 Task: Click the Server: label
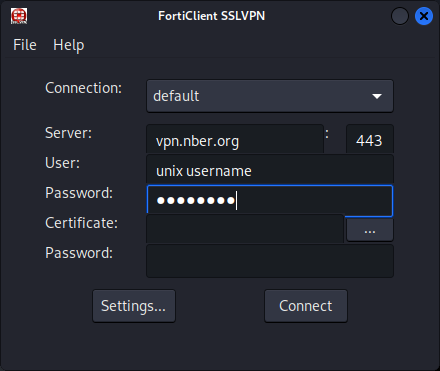[x=69, y=133]
